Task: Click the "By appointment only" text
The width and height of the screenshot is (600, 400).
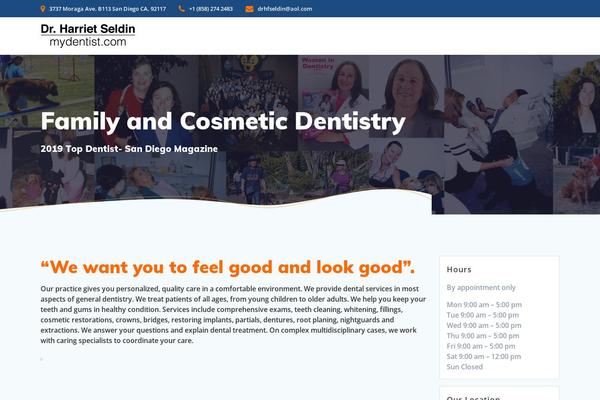Action: 481,287
